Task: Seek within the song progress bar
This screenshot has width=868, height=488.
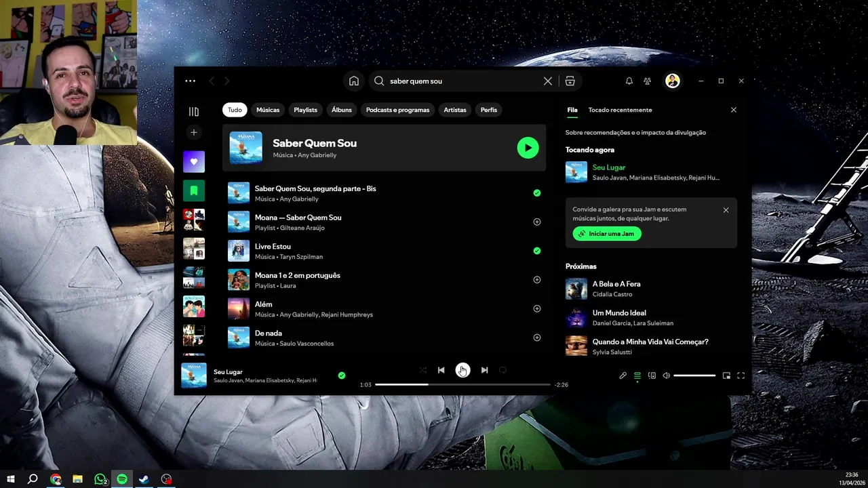Action: (x=462, y=384)
